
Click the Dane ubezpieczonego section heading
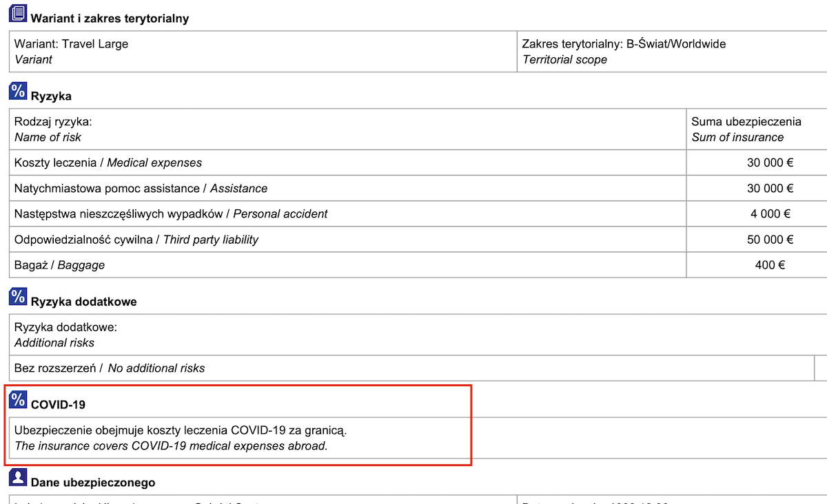93,483
